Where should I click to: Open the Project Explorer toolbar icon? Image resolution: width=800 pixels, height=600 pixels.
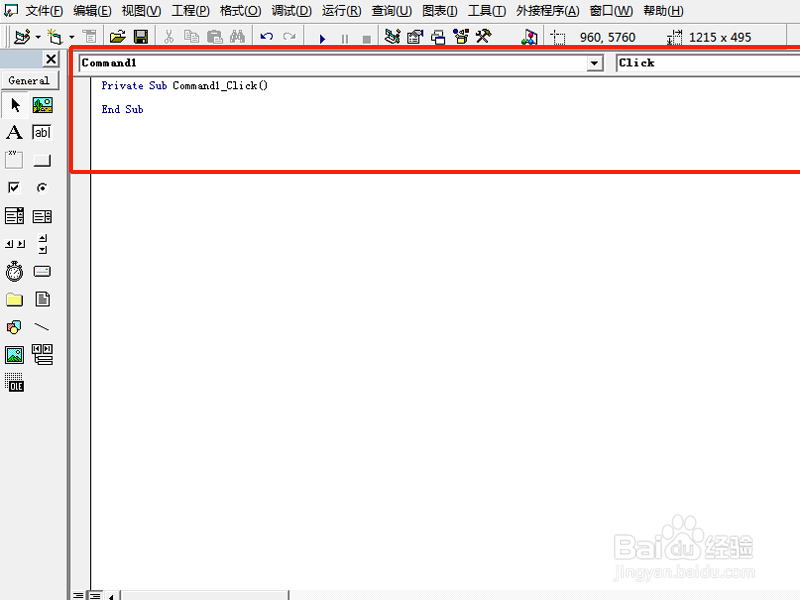[x=392, y=37]
